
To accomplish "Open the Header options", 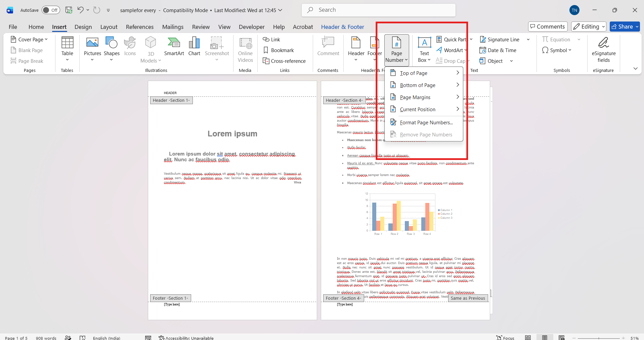I will 356,49.
